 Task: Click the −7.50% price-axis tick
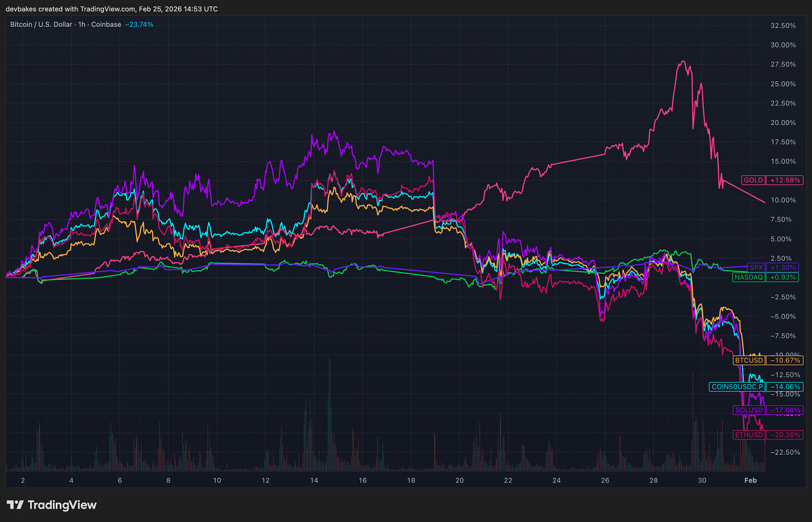783,336
